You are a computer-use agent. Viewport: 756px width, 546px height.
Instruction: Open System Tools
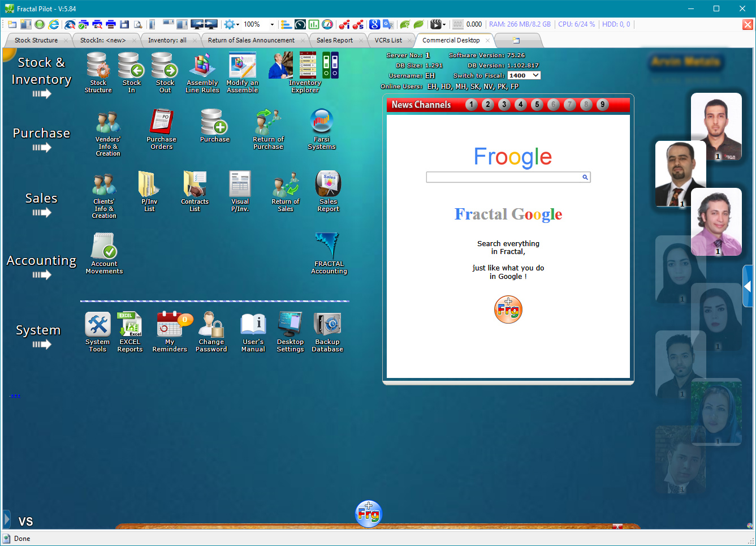pyautogui.click(x=97, y=333)
